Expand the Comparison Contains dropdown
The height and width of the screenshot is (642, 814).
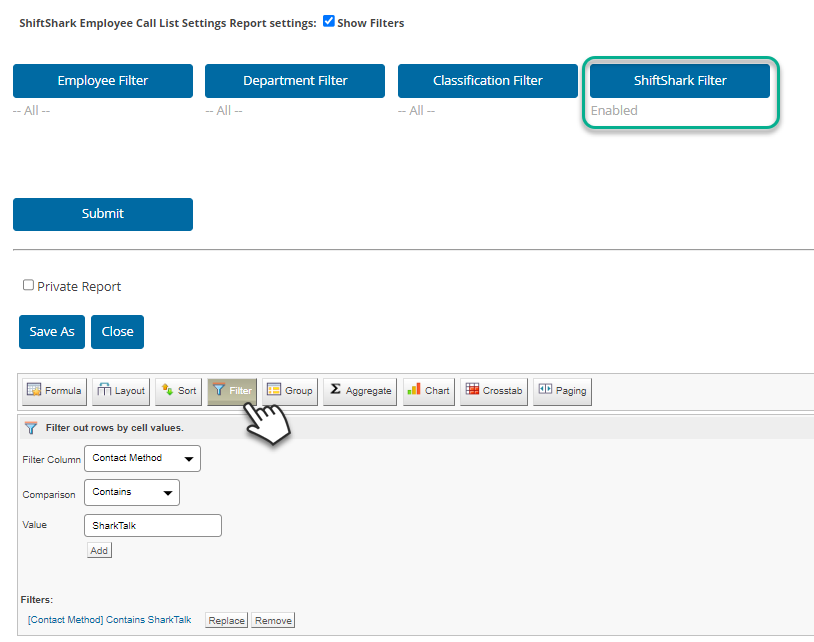(x=132, y=493)
